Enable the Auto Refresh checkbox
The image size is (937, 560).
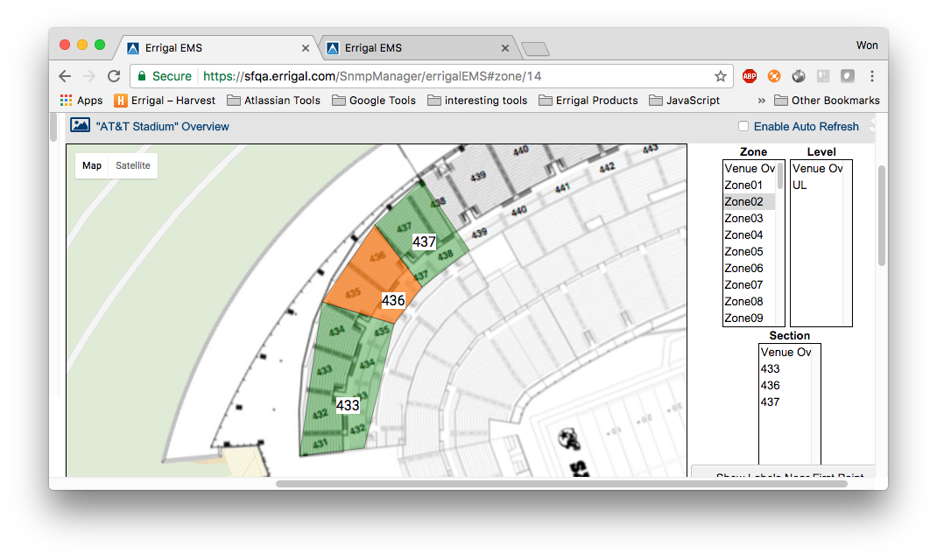click(743, 127)
